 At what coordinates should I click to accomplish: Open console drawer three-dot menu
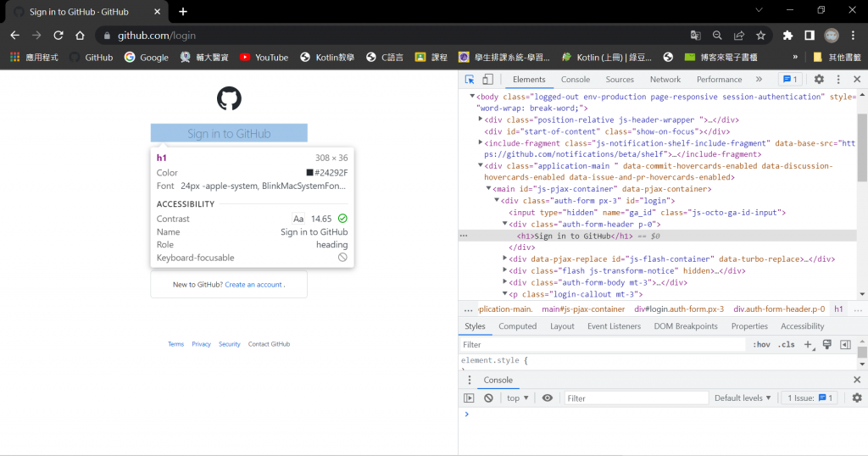pyautogui.click(x=470, y=380)
